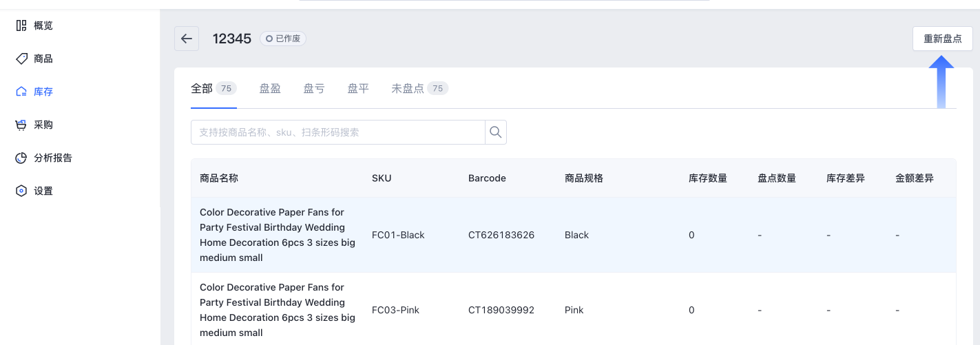Click the 采购 shopping cart icon
Screen dimensions: 980x345
coord(21,125)
